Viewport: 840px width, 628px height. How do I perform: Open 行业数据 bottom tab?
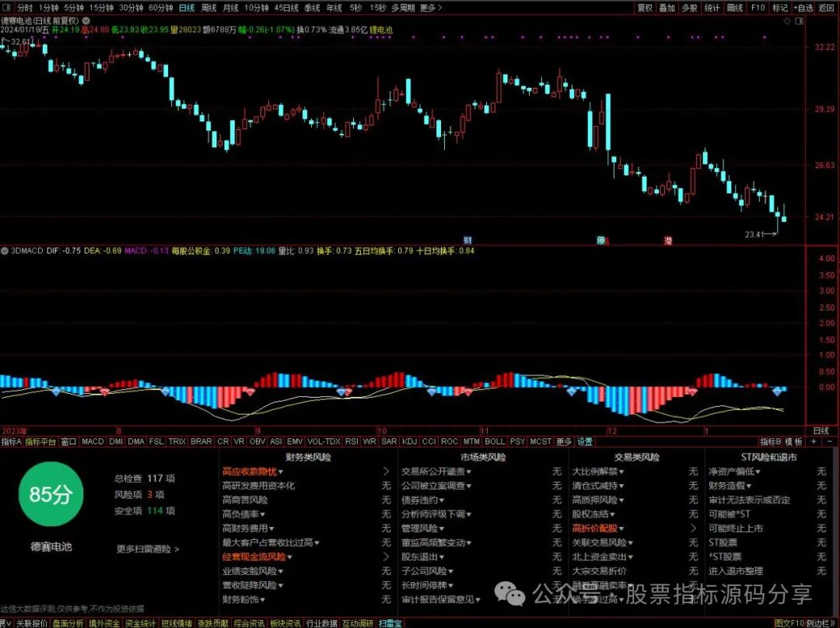point(321,623)
